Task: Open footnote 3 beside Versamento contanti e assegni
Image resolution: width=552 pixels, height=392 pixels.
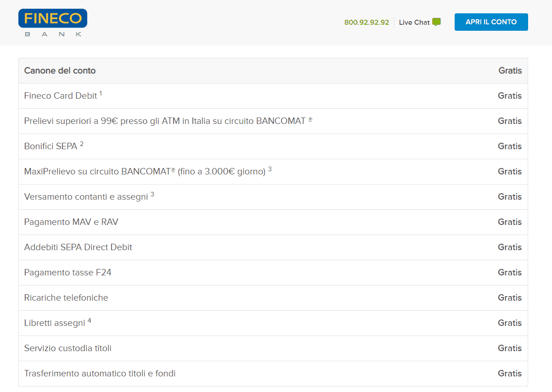Action: tap(152, 195)
